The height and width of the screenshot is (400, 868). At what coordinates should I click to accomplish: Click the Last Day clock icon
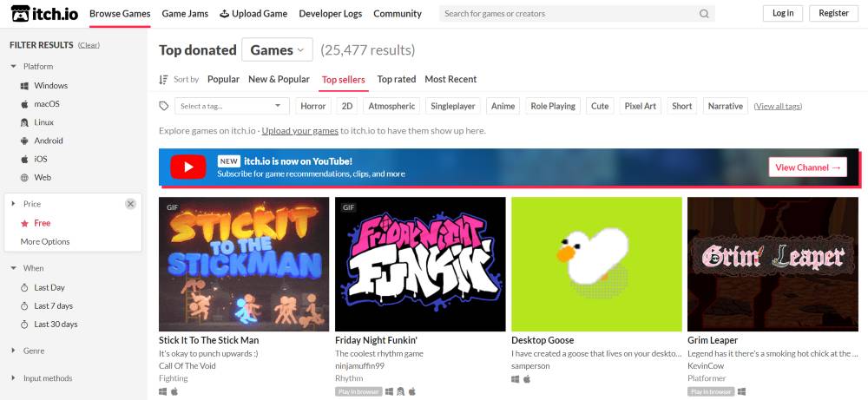(24, 288)
